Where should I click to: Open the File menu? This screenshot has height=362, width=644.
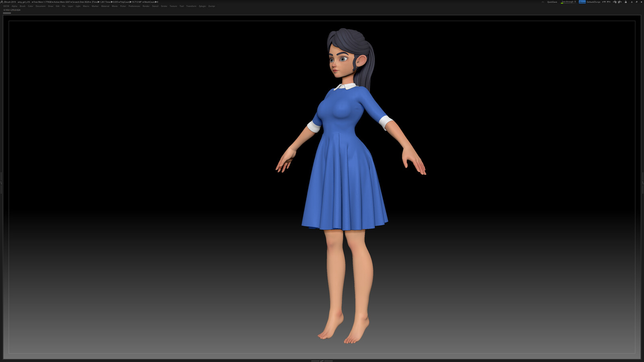(64, 6)
